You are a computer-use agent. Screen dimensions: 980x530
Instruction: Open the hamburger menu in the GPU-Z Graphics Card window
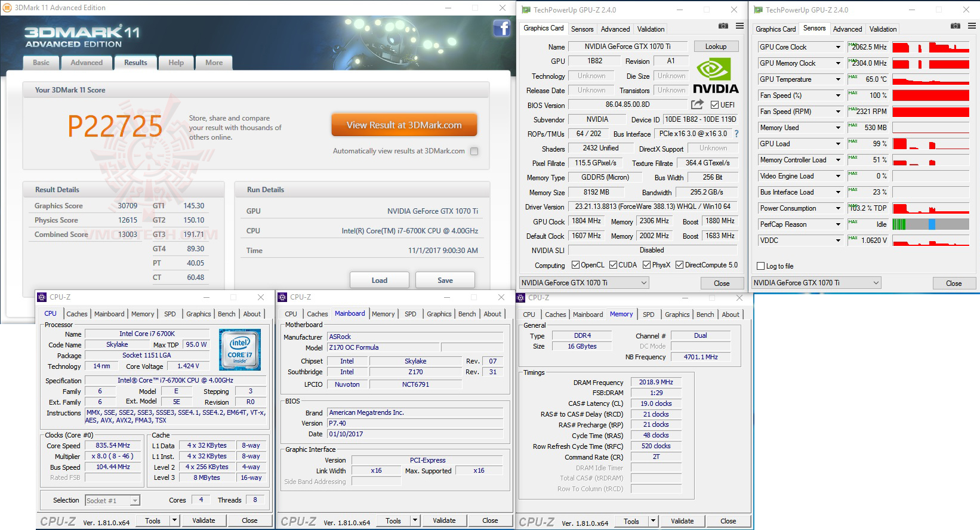pyautogui.click(x=739, y=26)
